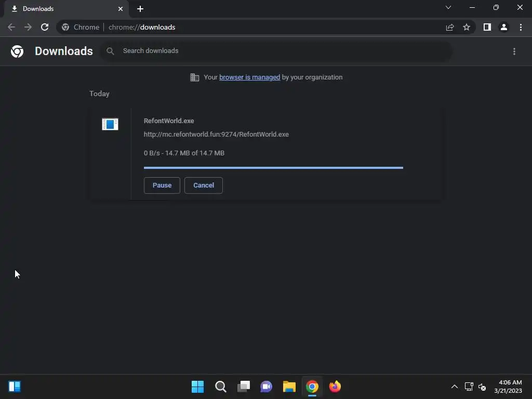The height and width of the screenshot is (399, 532).
Task: Expand the tab search chevron
Action: click(x=448, y=7)
